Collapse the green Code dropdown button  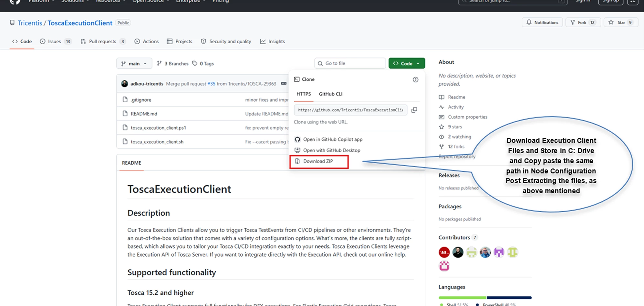tap(407, 64)
